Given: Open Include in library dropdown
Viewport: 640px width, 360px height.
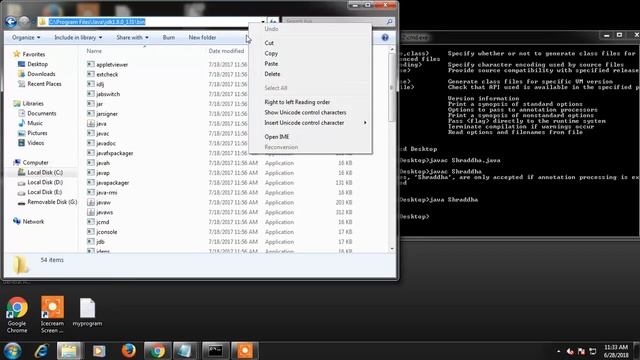Looking at the screenshot, I should click(78, 38).
